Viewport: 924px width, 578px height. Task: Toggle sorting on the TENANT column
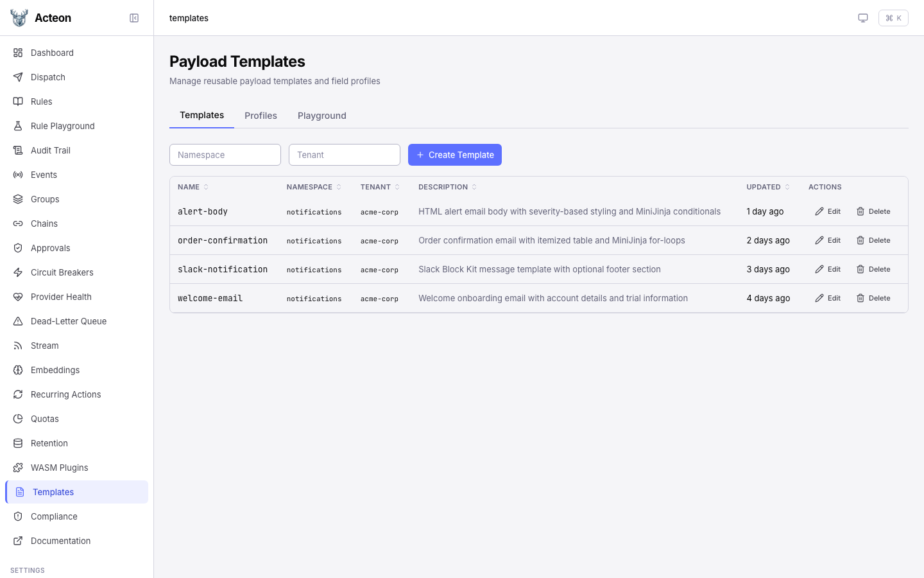(397, 187)
